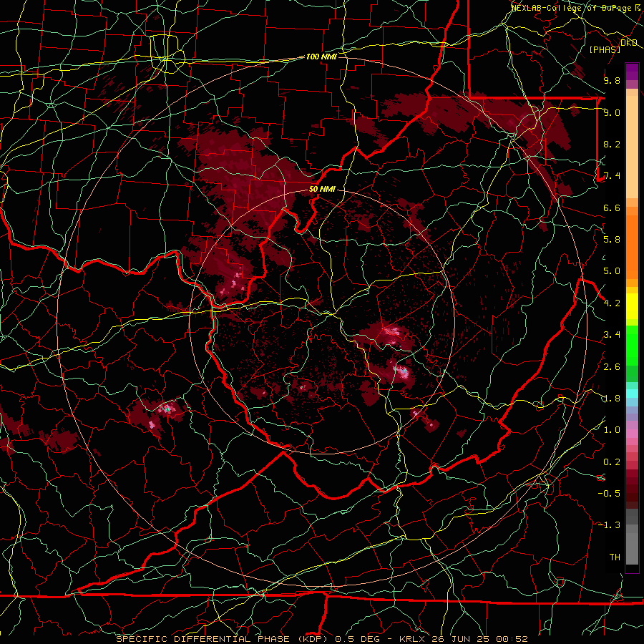Click the pink segment near 1.0 on the color bar
Image resolution: width=644 pixels, height=644 pixels.
tap(632, 434)
